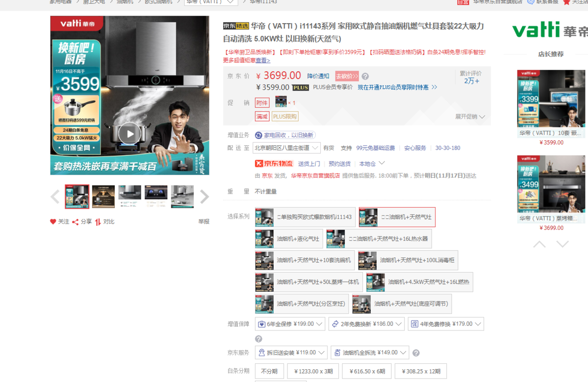Viewport: 588px width, 382px height.
Task: Click the 家电回收 recycle icon
Action: 258,135
